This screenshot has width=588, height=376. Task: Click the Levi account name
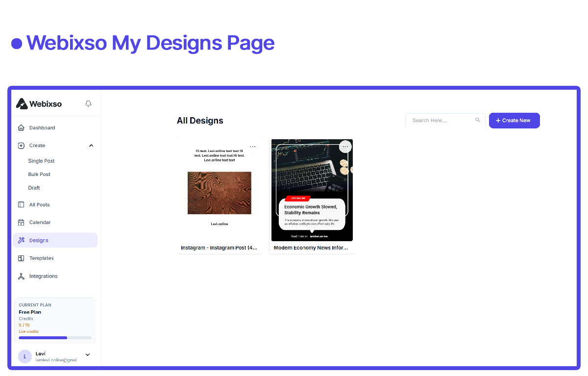pyautogui.click(x=41, y=353)
